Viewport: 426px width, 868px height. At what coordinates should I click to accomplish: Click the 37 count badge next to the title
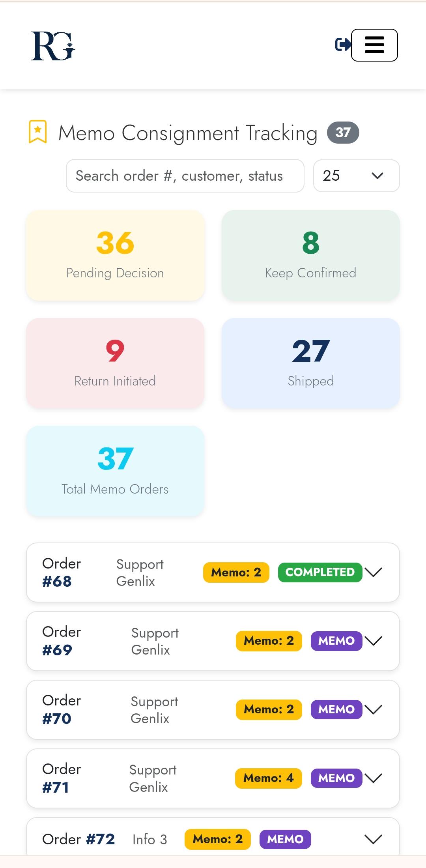pos(343,133)
